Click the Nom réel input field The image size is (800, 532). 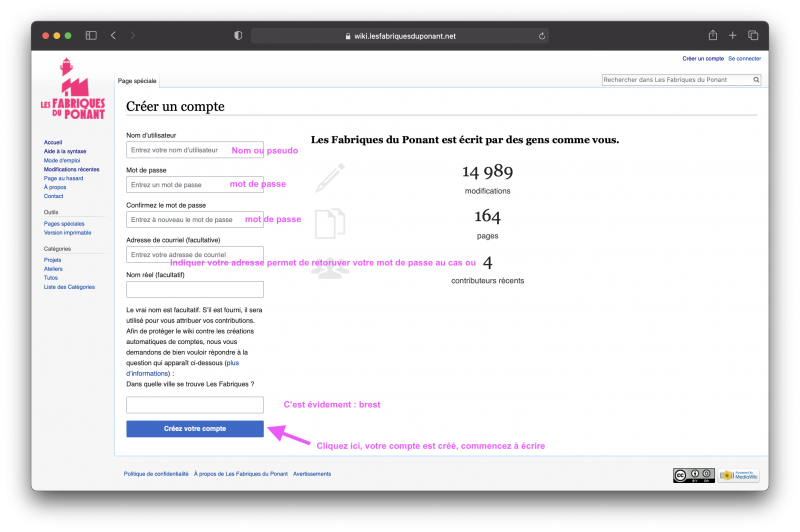195,289
